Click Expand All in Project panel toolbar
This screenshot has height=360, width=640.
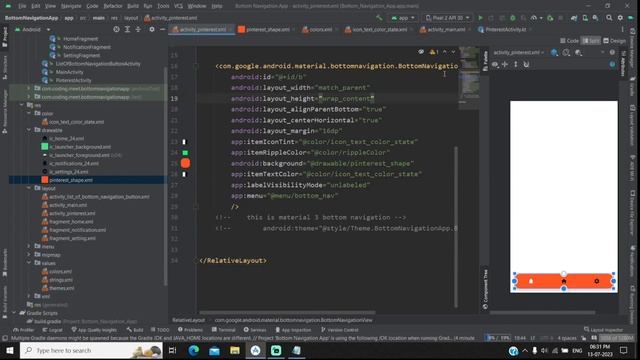point(127,29)
